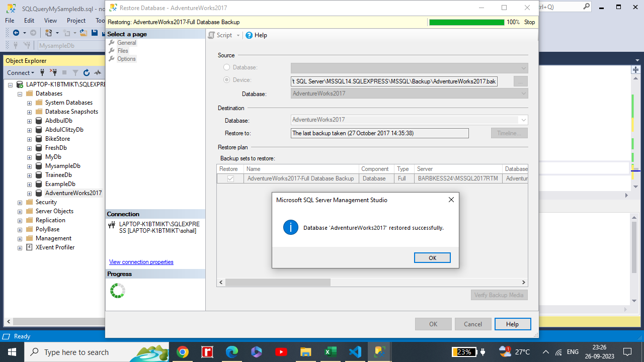The height and width of the screenshot is (362, 644).
Task: Refresh the Object Explorer
Action: coord(87,72)
